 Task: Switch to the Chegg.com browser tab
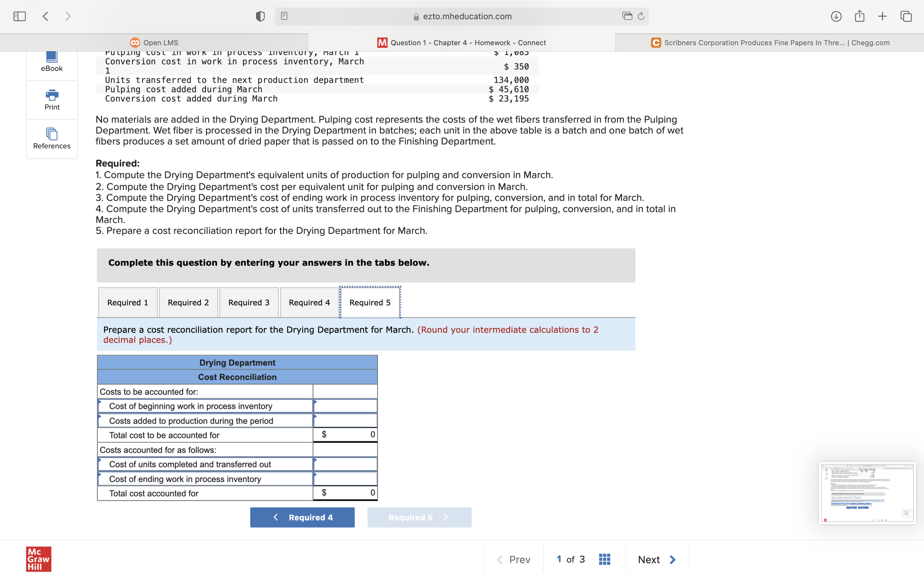point(770,43)
